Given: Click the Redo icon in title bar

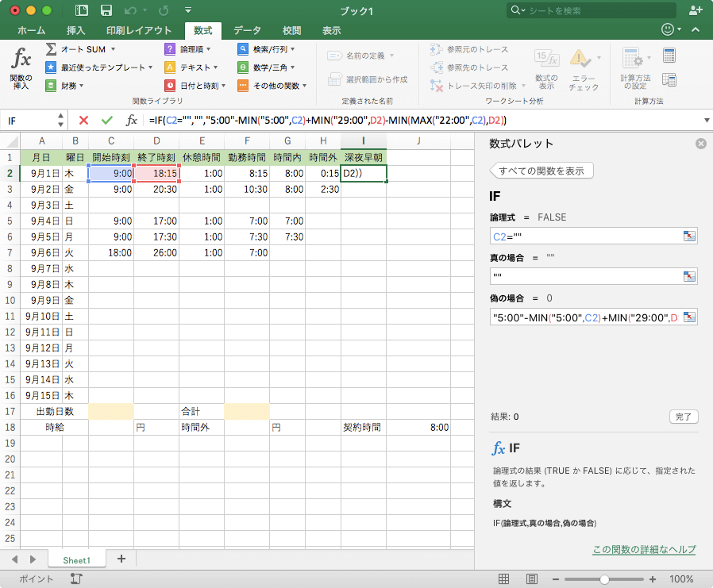Looking at the screenshot, I should tap(164, 10).
